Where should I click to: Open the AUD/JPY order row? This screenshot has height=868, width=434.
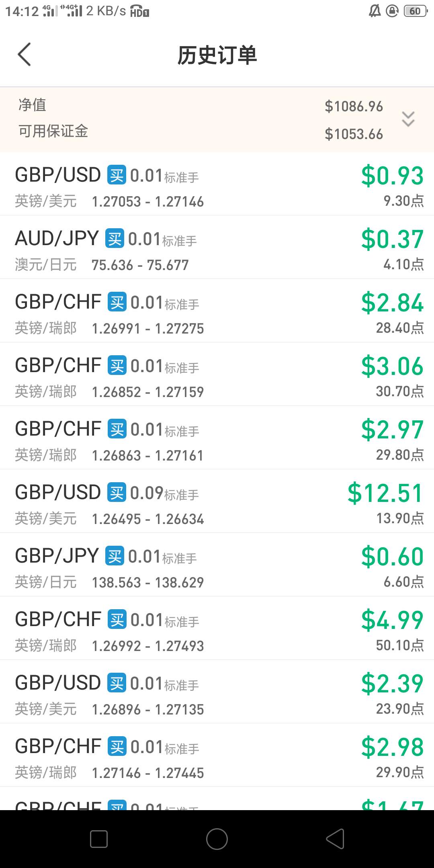click(217, 247)
